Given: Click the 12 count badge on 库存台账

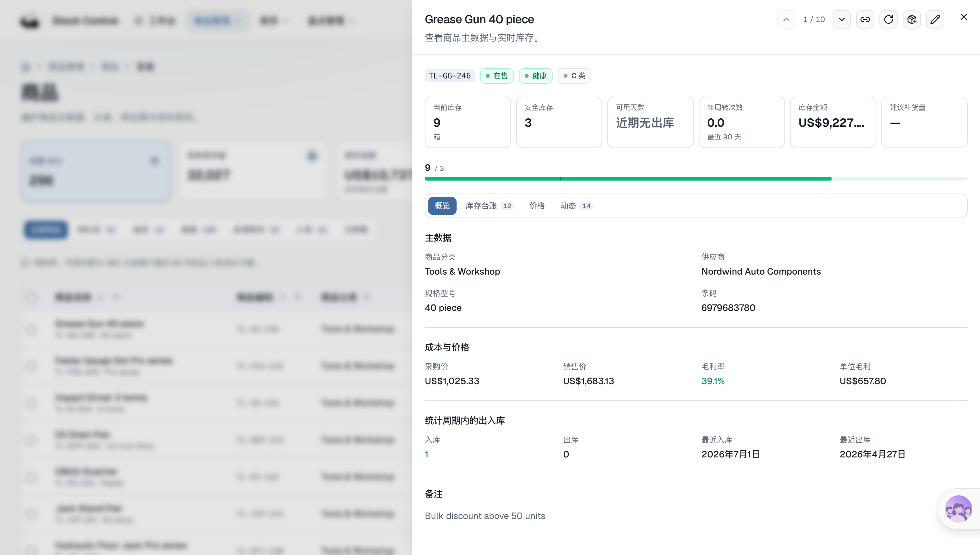Looking at the screenshot, I should point(507,206).
